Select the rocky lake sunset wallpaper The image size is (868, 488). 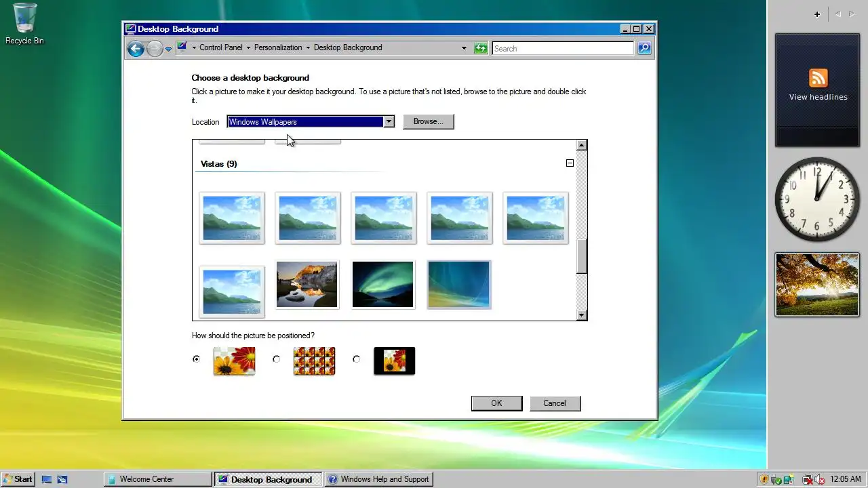(307, 285)
